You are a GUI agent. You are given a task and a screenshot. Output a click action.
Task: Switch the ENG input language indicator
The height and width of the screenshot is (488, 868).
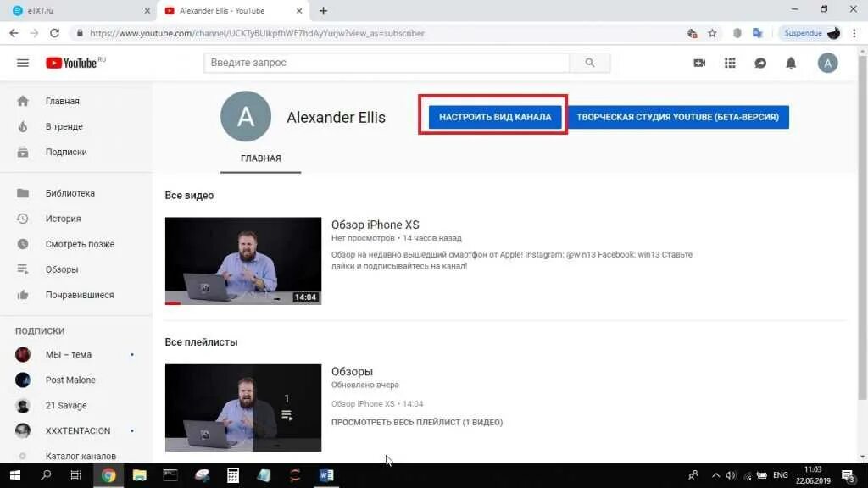tap(781, 475)
